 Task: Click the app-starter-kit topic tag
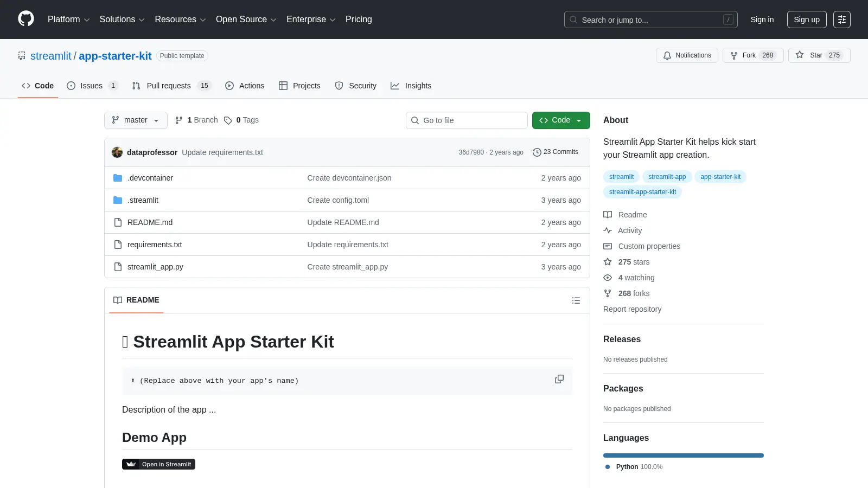click(720, 177)
